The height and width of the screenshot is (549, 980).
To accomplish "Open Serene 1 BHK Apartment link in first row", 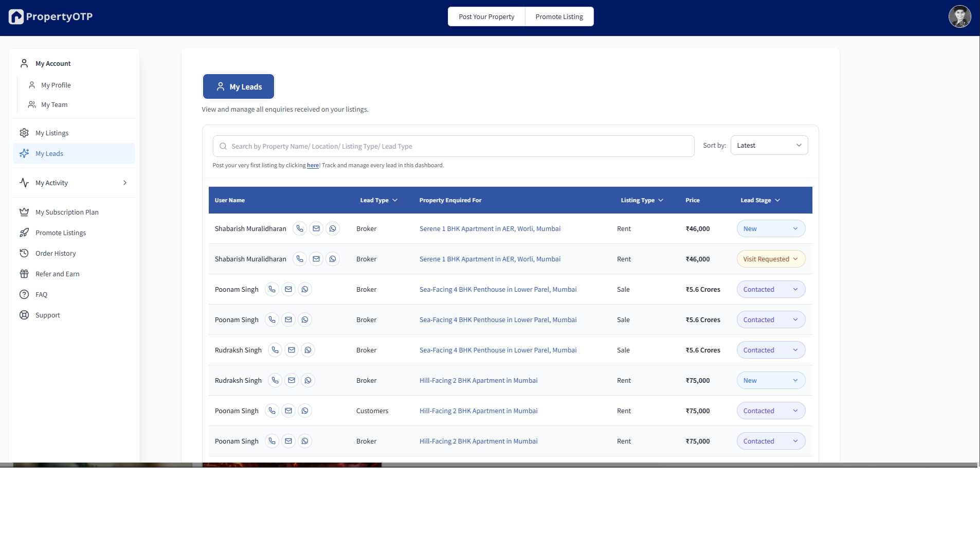I will (489, 228).
